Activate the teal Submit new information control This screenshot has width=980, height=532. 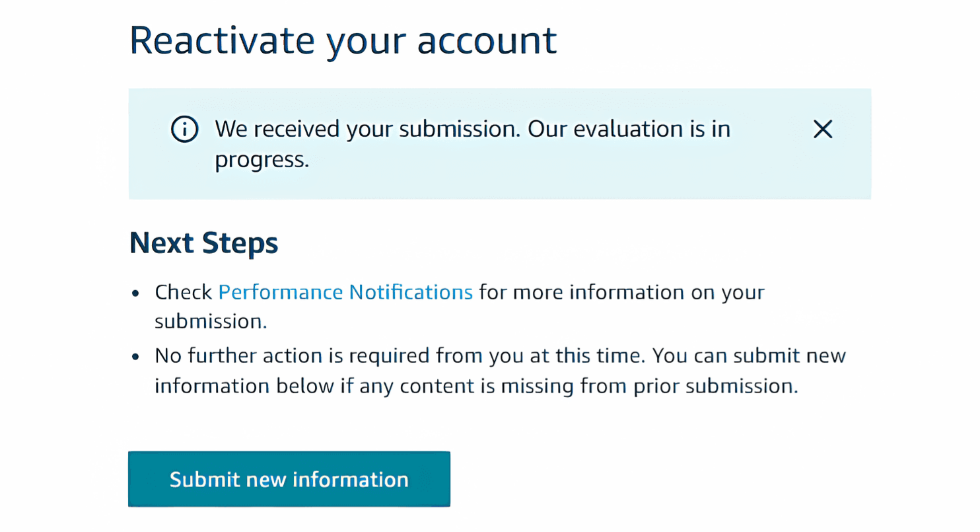(289, 478)
